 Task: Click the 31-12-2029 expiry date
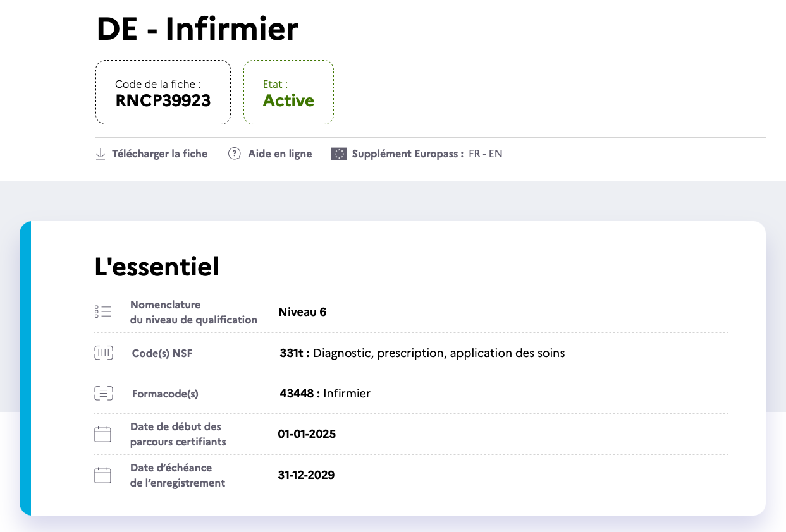[306, 475]
